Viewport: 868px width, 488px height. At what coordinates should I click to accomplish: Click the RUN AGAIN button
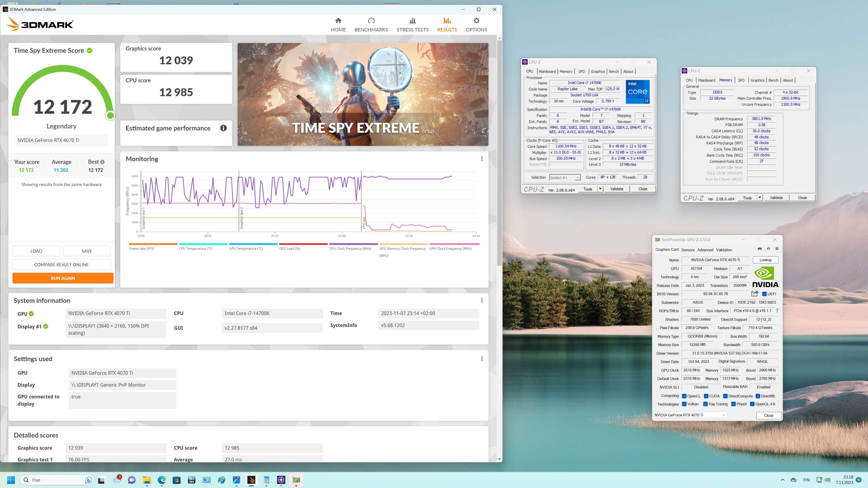[x=63, y=278]
